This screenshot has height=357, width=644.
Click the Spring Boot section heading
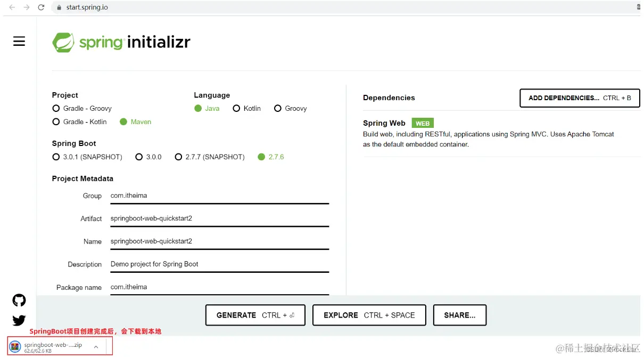74,143
